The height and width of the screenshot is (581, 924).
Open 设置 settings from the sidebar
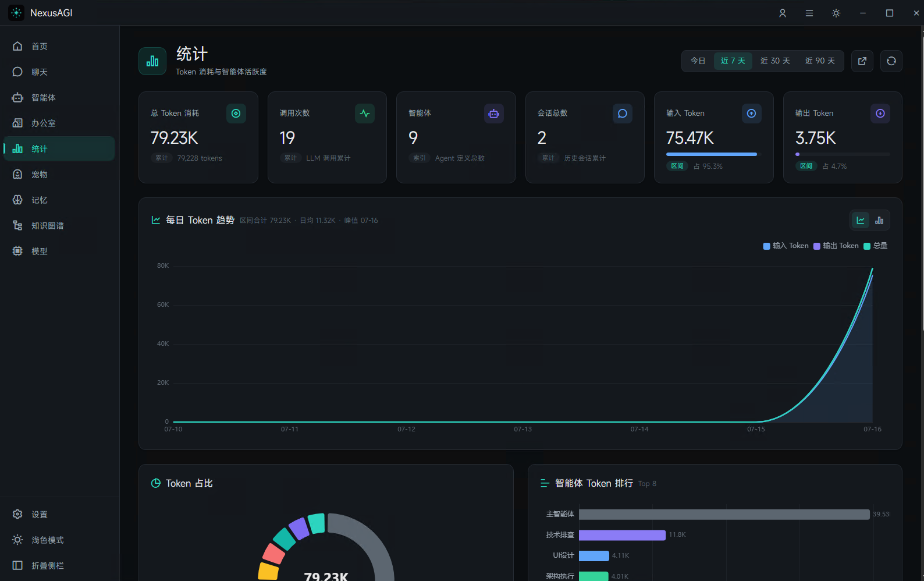click(x=59, y=515)
